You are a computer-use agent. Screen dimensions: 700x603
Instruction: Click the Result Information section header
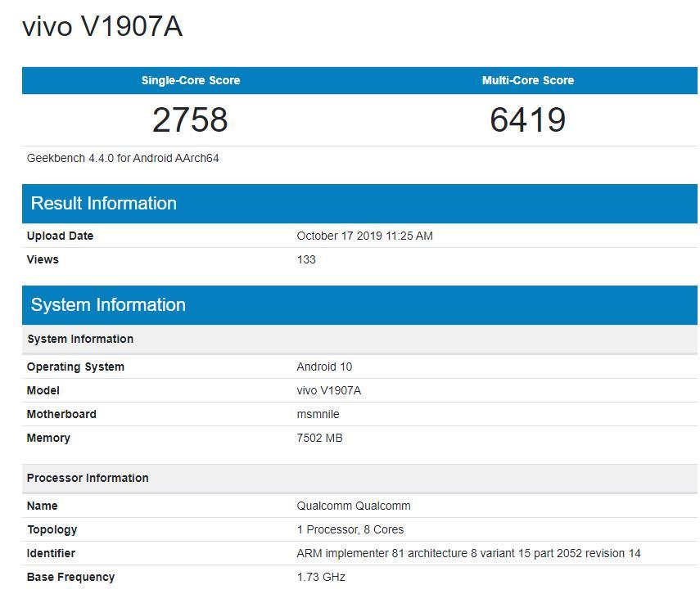point(104,204)
